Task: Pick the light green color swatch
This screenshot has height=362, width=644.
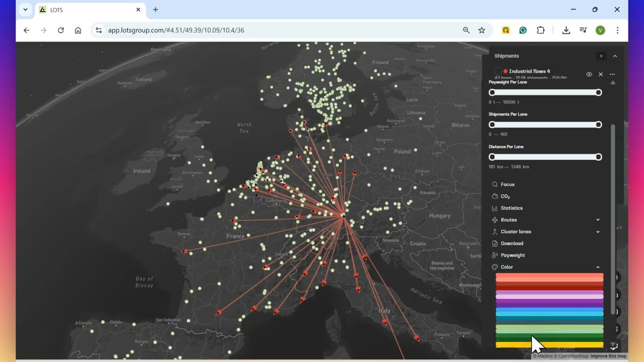Action: [549, 328]
